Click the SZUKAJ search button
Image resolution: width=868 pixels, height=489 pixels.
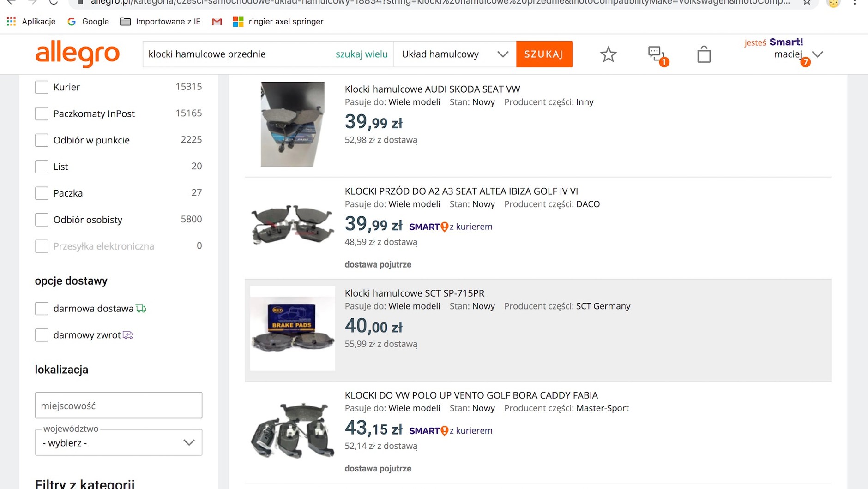[x=544, y=54]
